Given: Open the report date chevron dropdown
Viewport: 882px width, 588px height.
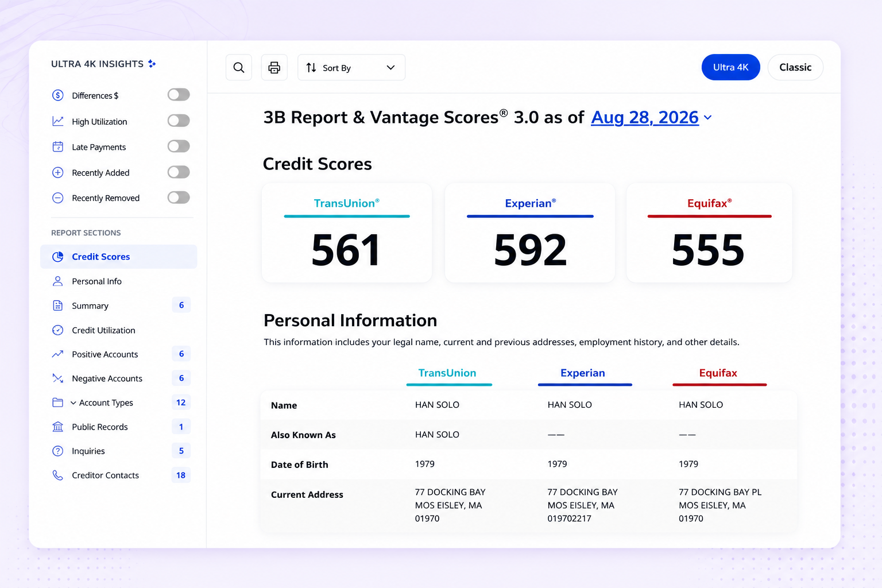Looking at the screenshot, I should pyautogui.click(x=708, y=118).
